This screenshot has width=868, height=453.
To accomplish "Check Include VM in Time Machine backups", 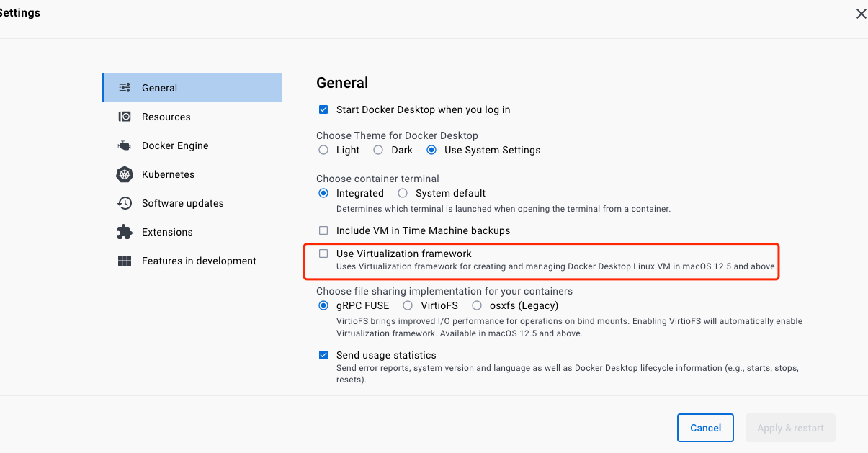I will tap(323, 230).
